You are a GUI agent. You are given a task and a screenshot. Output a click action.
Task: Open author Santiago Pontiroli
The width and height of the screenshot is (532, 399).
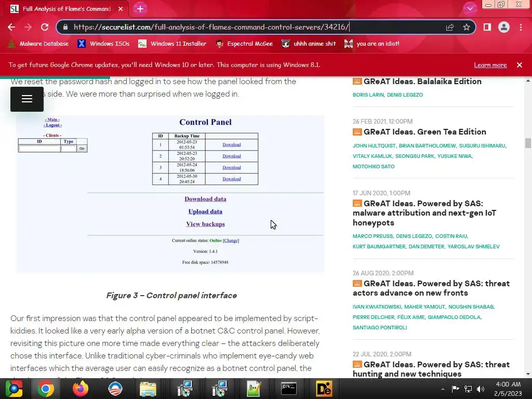380,328
